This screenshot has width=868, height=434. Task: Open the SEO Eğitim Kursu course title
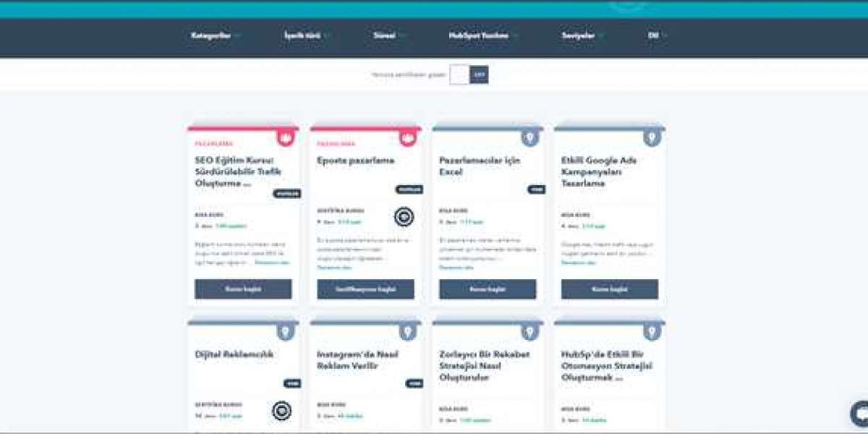tap(238, 171)
